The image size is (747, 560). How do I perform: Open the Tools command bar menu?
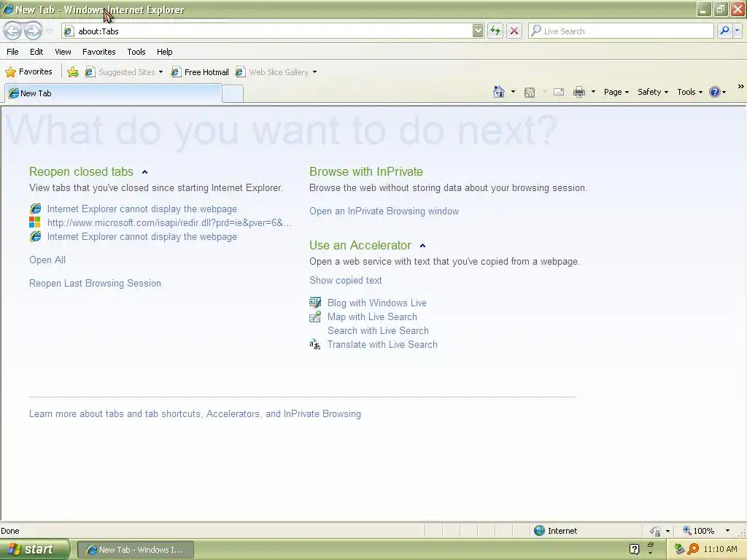click(x=689, y=92)
